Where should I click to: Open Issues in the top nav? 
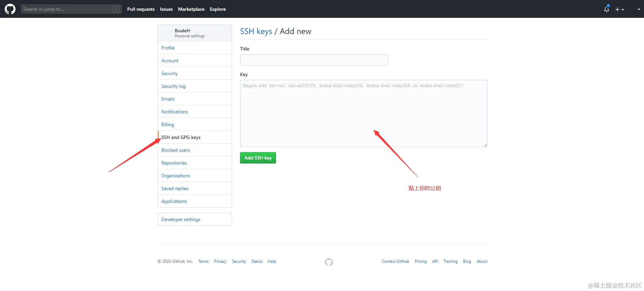pos(166,9)
